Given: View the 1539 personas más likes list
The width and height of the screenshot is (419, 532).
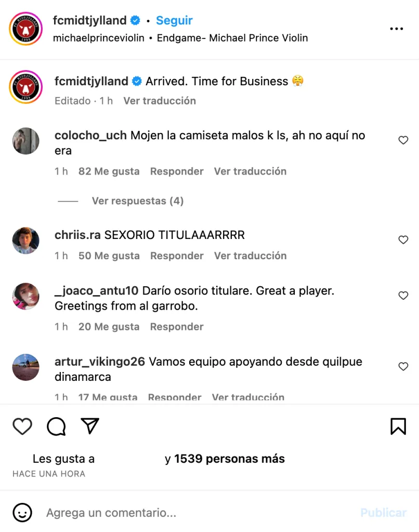Looking at the screenshot, I should (x=229, y=459).
